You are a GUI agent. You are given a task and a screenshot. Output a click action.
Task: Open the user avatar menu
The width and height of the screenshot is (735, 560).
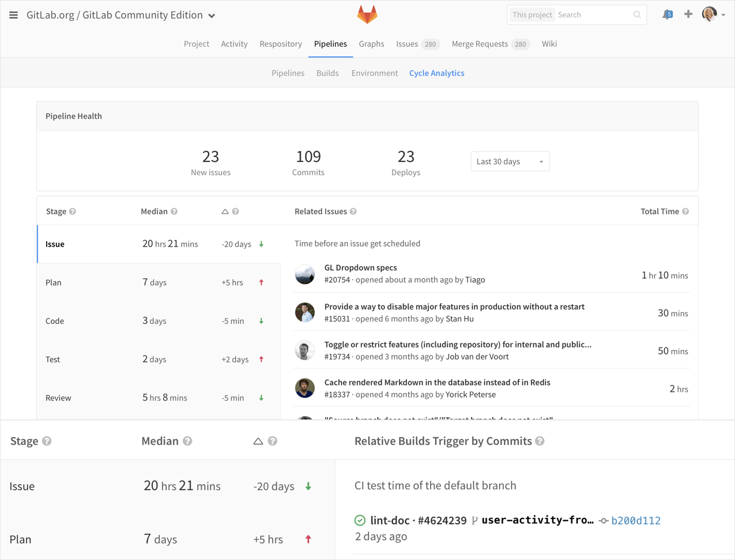(x=713, y=14)
